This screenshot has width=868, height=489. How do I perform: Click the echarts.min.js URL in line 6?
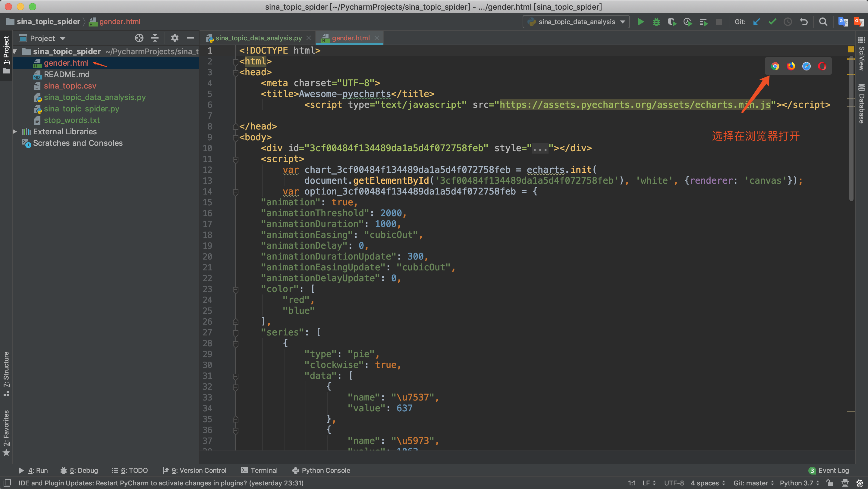(635, 105)
